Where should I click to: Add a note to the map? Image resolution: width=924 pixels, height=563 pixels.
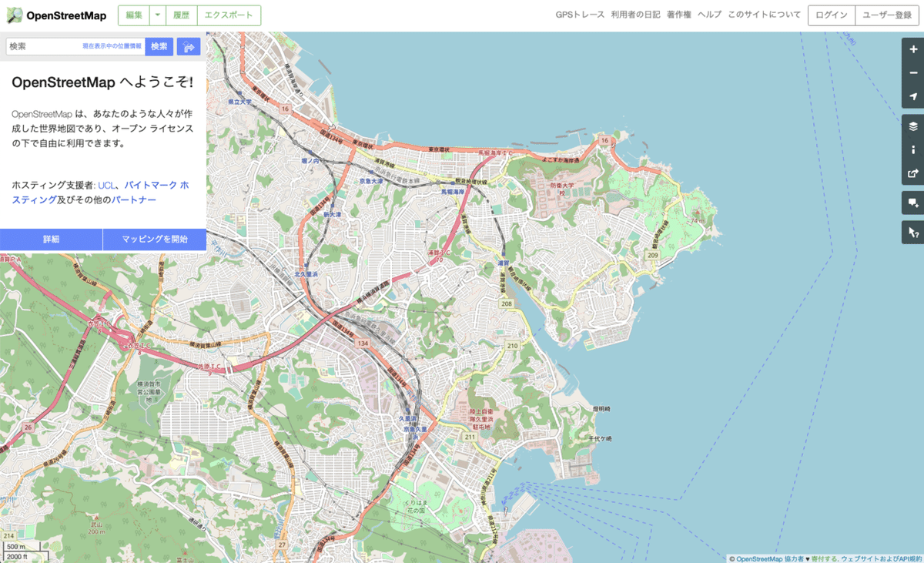[x=913, y=203]
